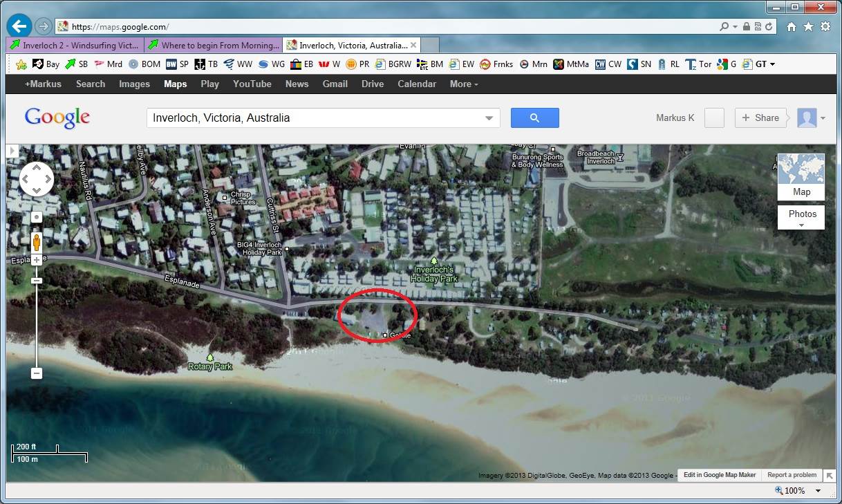842x504 pixels.
Task: Click the map zoom in plus button
Action: pyautogui.click(x=37, y=260)
